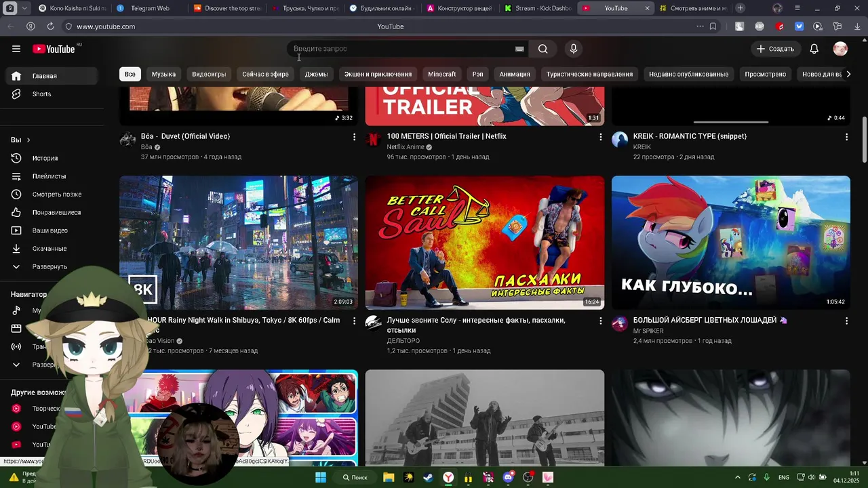
Task: Select the Сейчас в эфире chip
Action: (265, 74)
